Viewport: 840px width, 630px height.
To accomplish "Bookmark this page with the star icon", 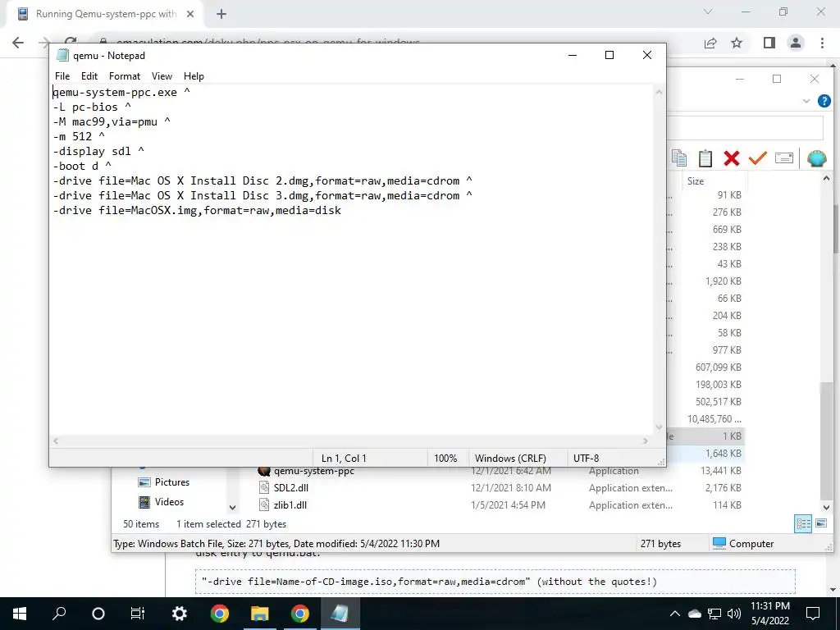I will coord(737,43).
